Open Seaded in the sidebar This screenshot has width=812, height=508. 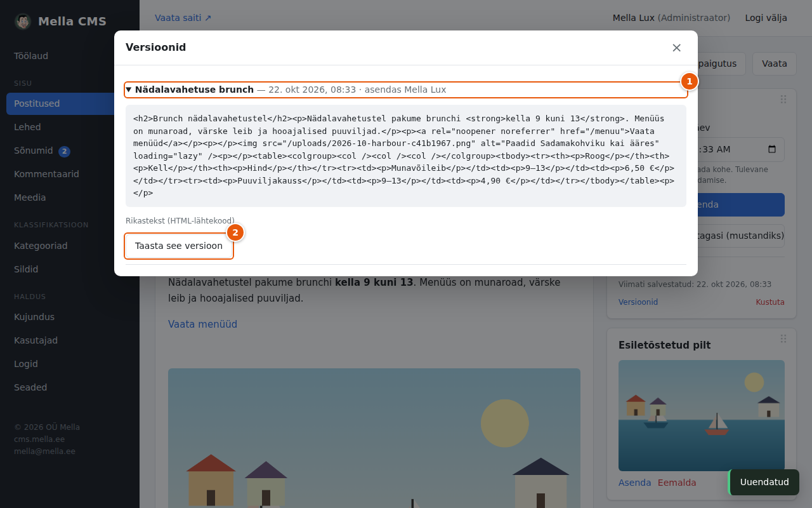70,387
